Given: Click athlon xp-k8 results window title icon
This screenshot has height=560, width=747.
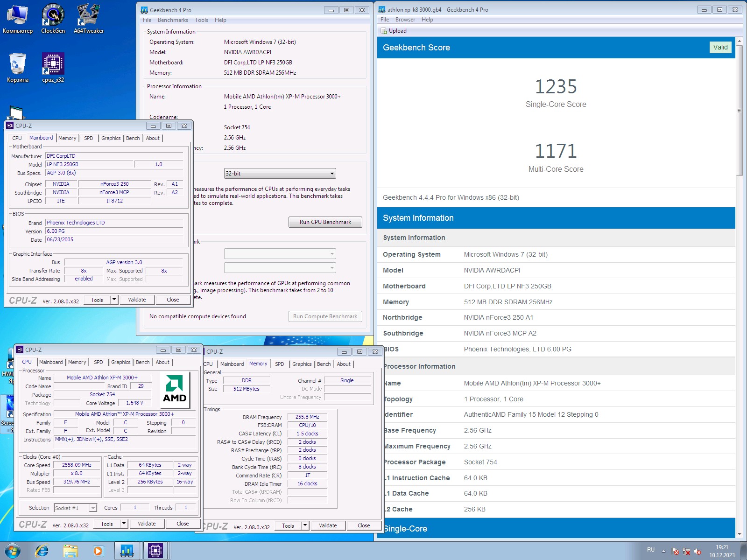Looking at the screenshot, I should [382, 9].
